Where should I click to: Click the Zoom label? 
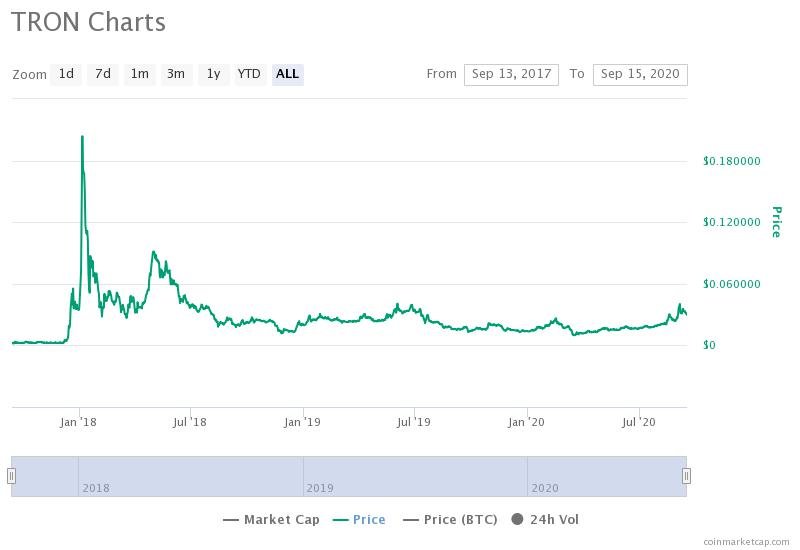pos(29,75)
